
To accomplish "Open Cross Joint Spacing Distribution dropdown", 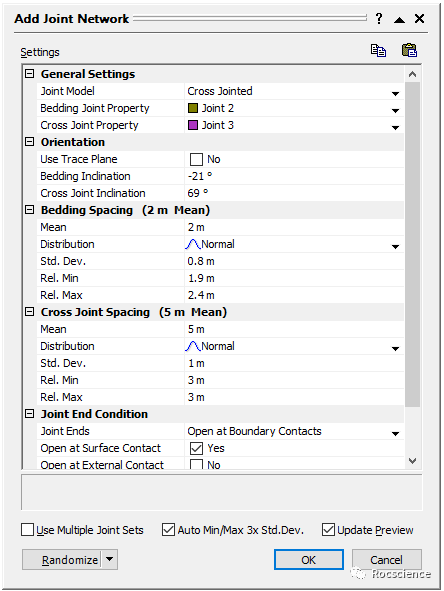I will click(x=395, y=348).
